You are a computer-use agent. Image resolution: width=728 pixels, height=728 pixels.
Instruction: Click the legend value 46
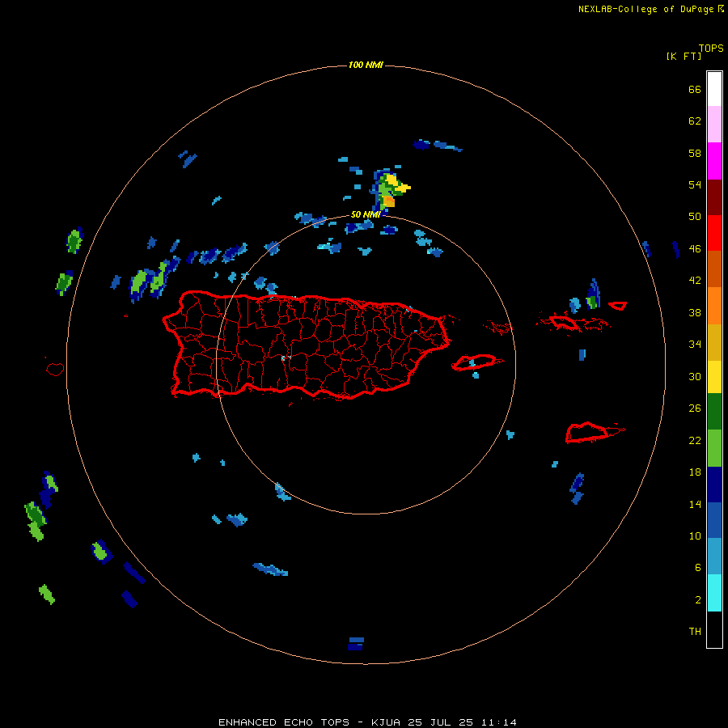pos(695,248)
